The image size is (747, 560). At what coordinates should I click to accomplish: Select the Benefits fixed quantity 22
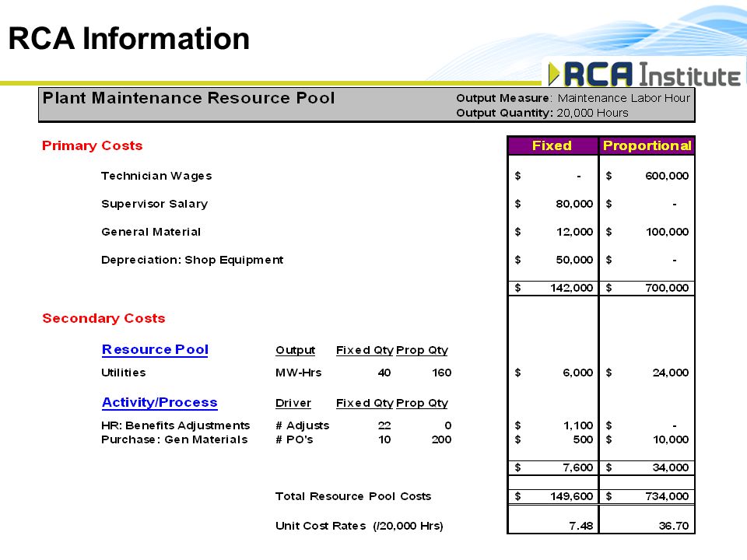coord(384,425)
